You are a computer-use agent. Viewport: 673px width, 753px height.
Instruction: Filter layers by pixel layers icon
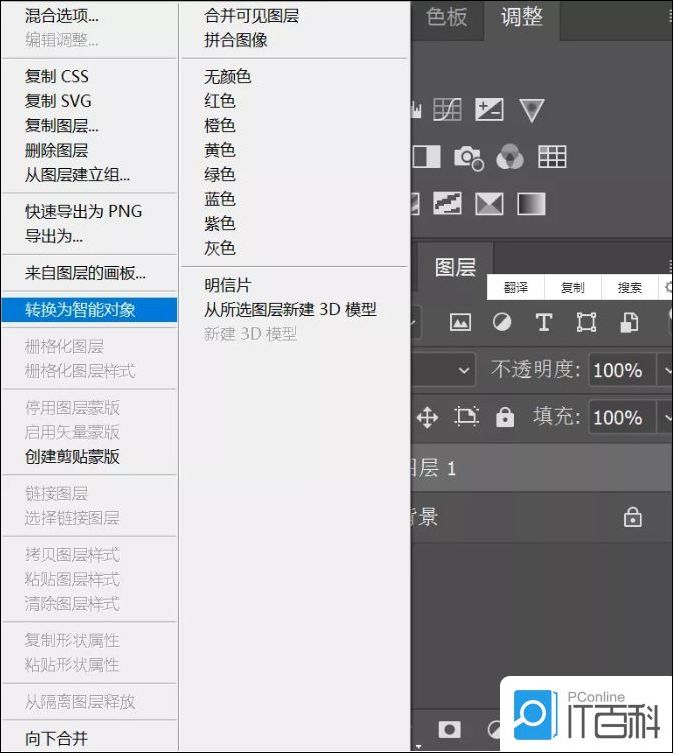point(460,322)
